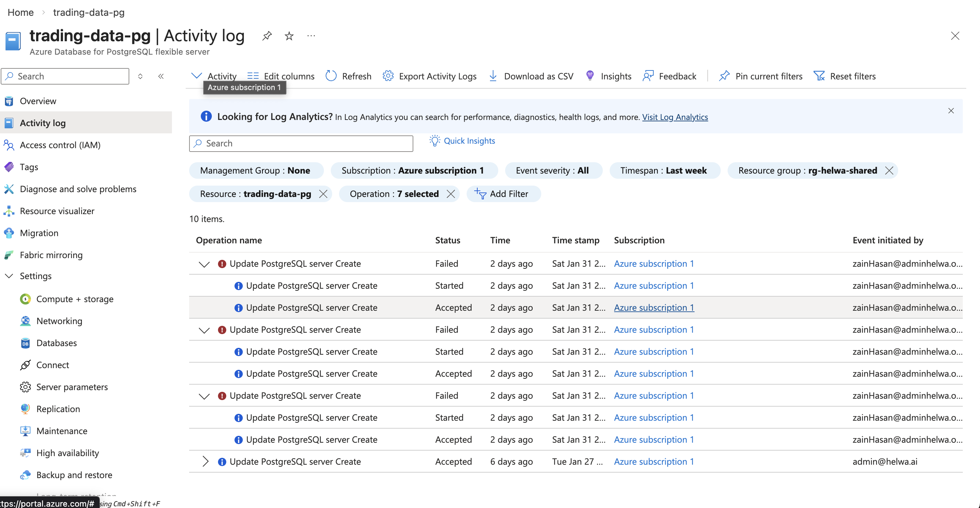This screenshot has width=980, height=508.
Task: Sort by the Operation name column header
Action: [x=229, y=240]
